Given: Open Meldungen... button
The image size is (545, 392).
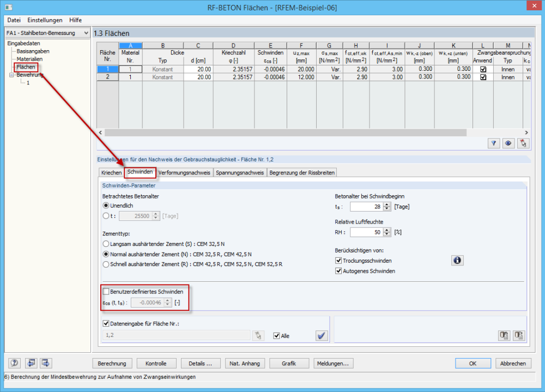Looking at the screenshot, I should pos(333,364).
